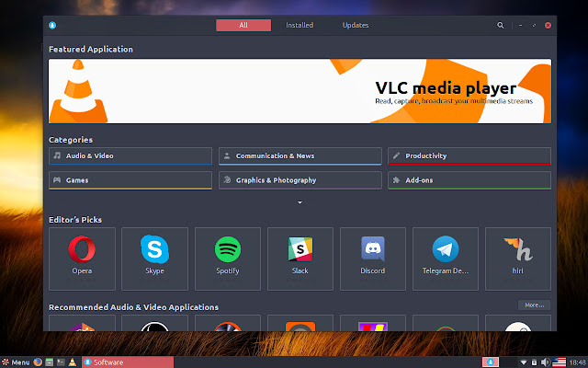The height and width of the screenshot is (368, 588).
Task: Open the Graphics & Photography category
Action: point(300,180)
